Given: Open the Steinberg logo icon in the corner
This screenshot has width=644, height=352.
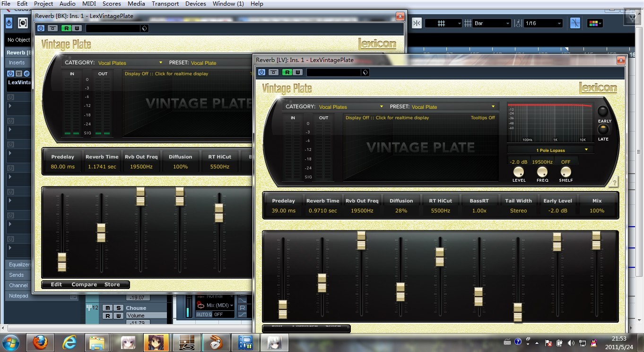Looking at the screenshot, I should pyautogui.click(x=633, y=18).
